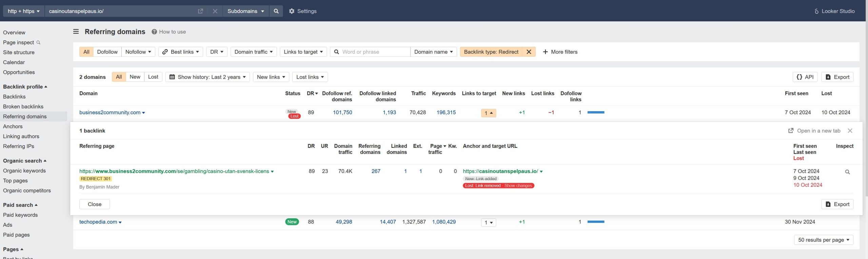Select the All link-type filter
The width and height of the screenshot is (868, 259).
pos(86,52)
